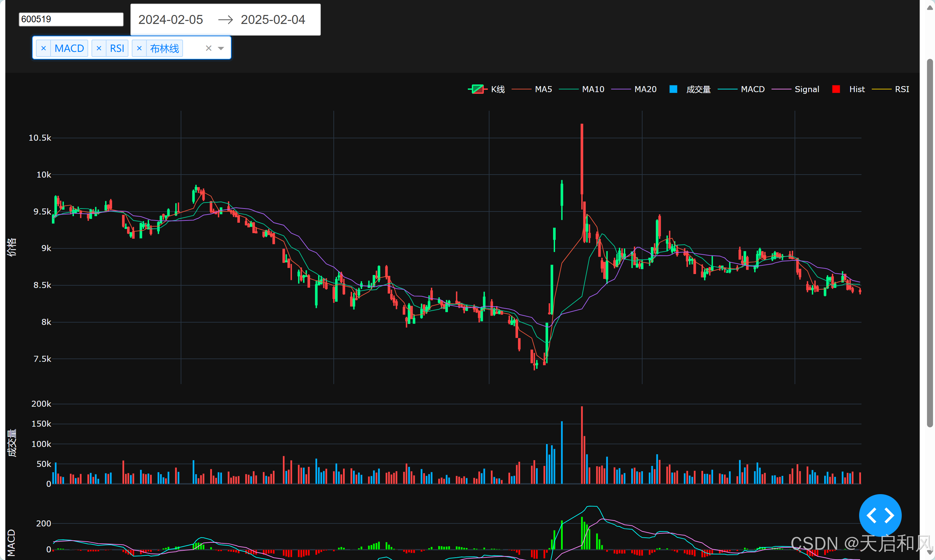Open end date 2025-02-04 picker
The image size is (935, 560).
[273, 20]
